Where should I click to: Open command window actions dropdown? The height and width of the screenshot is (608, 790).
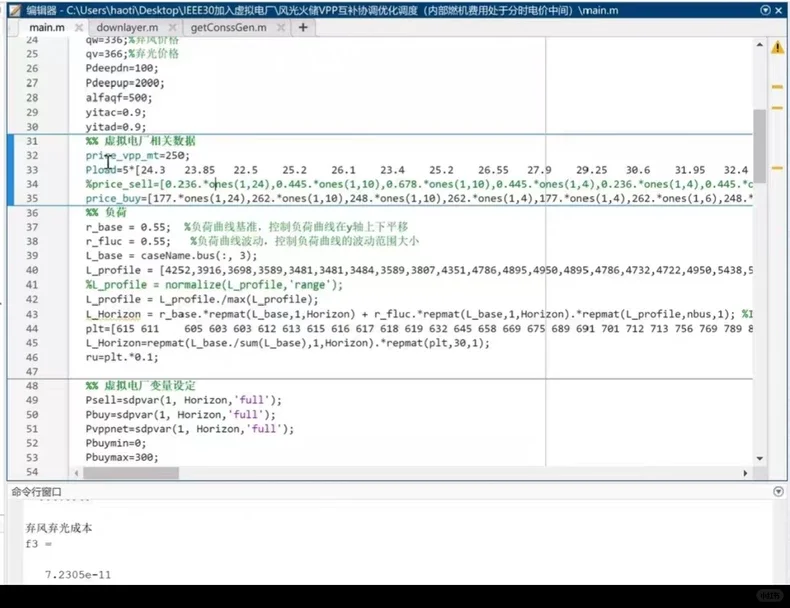[x=778, y=491]
